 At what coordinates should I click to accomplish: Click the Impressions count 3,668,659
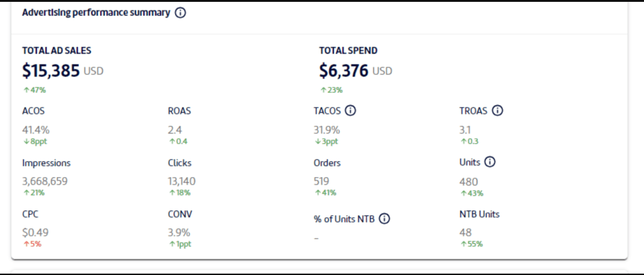click(x=45, y=181)
